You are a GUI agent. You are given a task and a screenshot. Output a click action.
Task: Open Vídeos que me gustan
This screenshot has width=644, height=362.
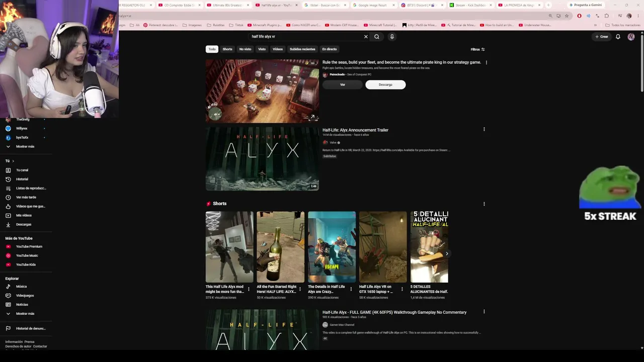coord(26,206)
